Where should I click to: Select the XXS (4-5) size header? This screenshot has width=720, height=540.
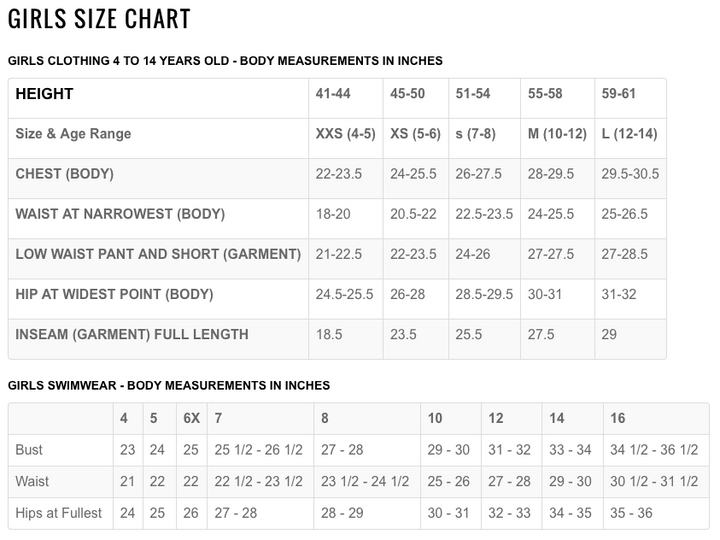[345, 134]
